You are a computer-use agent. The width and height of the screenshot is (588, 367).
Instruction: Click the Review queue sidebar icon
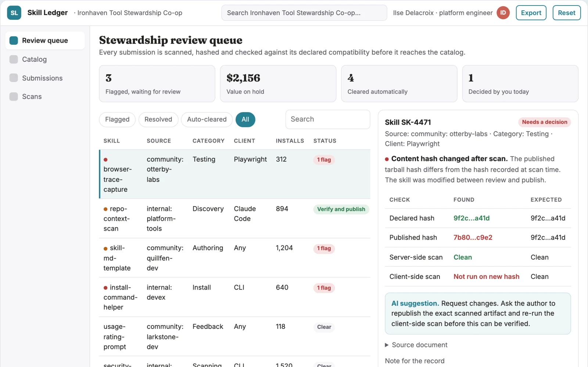(14, 40)
